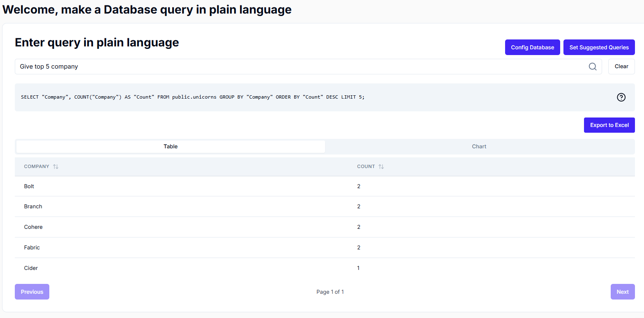The image size is (644, 318).
Task: Click the Cider row entry
Action: (31, 268)
